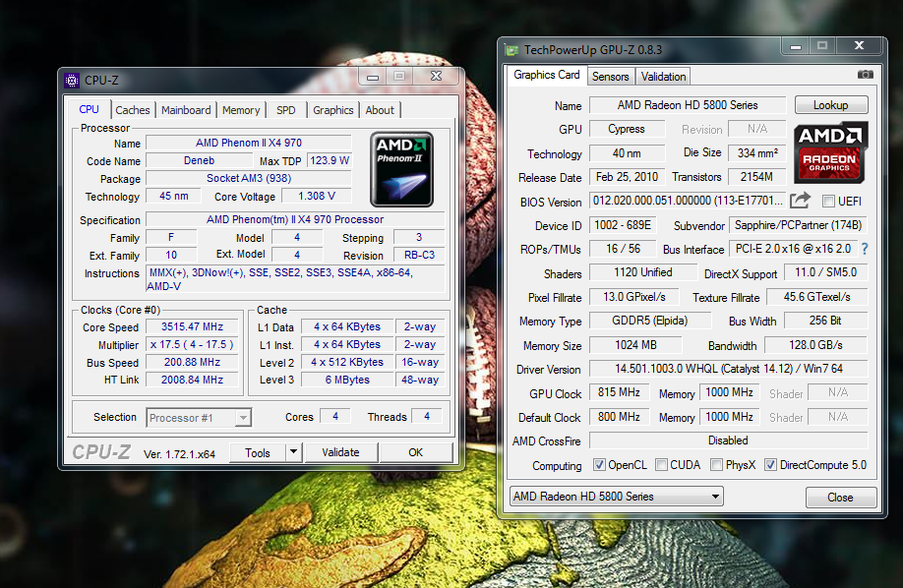Switch to the Graphics tab in CPU-Z

[332, 110]
